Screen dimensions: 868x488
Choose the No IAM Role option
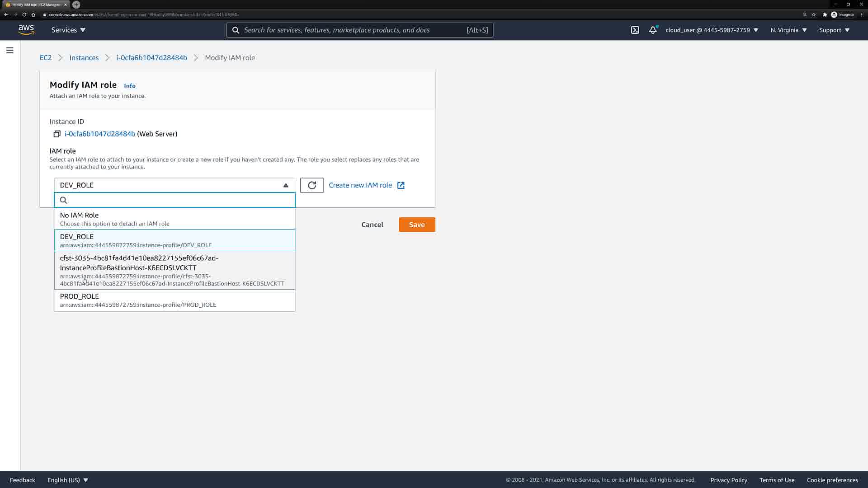pyautogui.click(x=175, y=219)
